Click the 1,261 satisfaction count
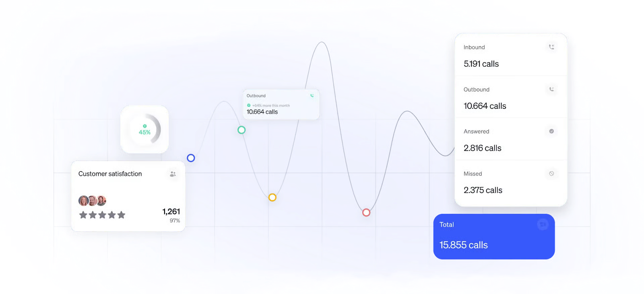The image size is (644, 294). [171, 212]
